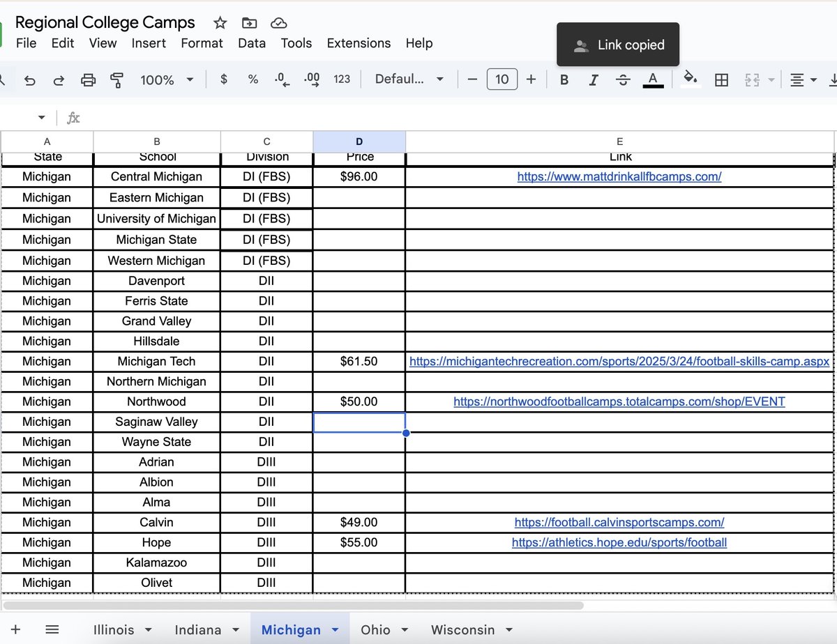Switch to the Indiana sheet tab
Viewport: 837px width, 644px height.
pos(198,629)
